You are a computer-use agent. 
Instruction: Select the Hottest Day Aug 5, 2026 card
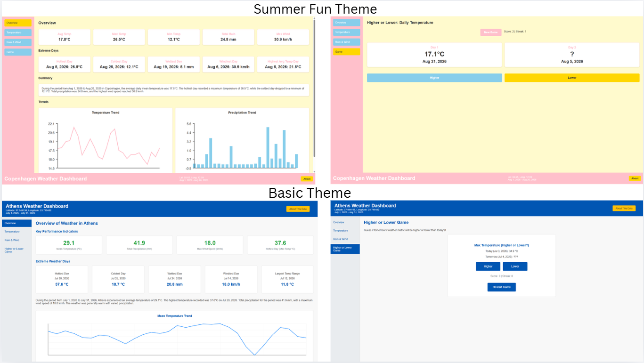coord(63,65)
